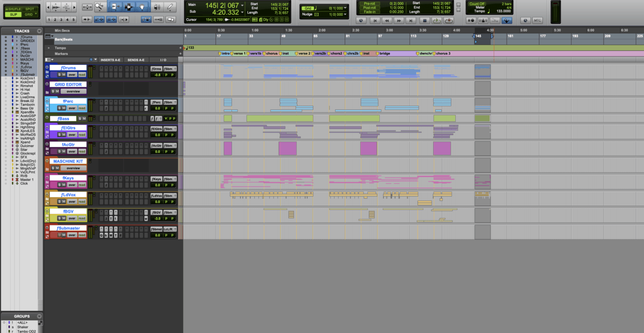Click the metronome click icon in the transport

483,21
